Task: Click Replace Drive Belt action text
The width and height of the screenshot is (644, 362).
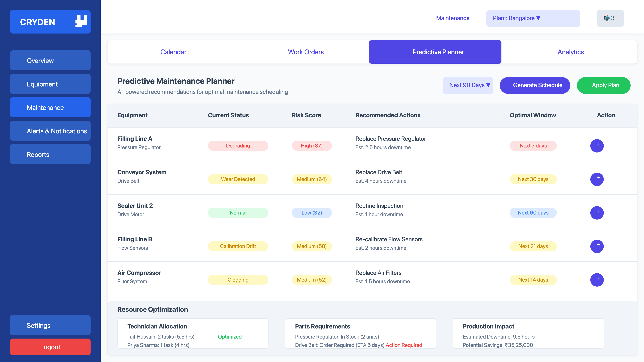Action: point(379,172)
